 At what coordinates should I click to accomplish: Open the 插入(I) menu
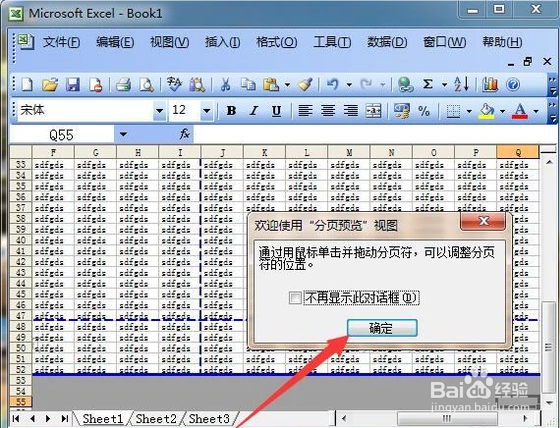point(222,42)
